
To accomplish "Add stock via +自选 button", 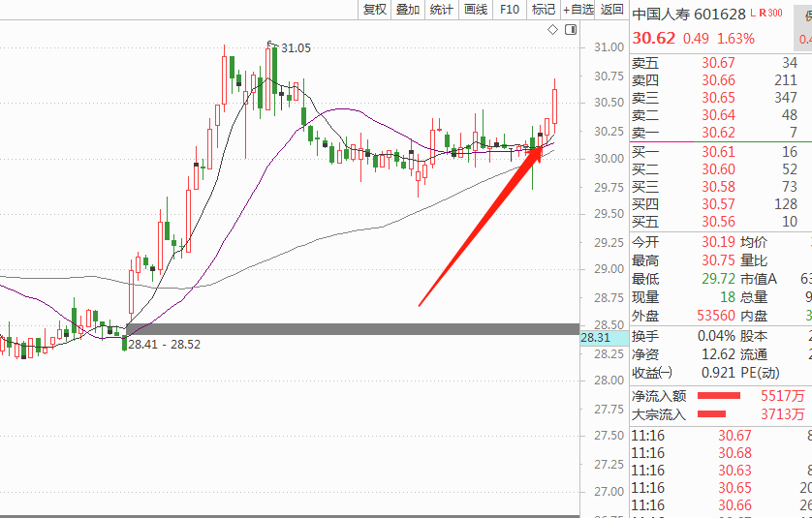I will [x=578, y=10].
